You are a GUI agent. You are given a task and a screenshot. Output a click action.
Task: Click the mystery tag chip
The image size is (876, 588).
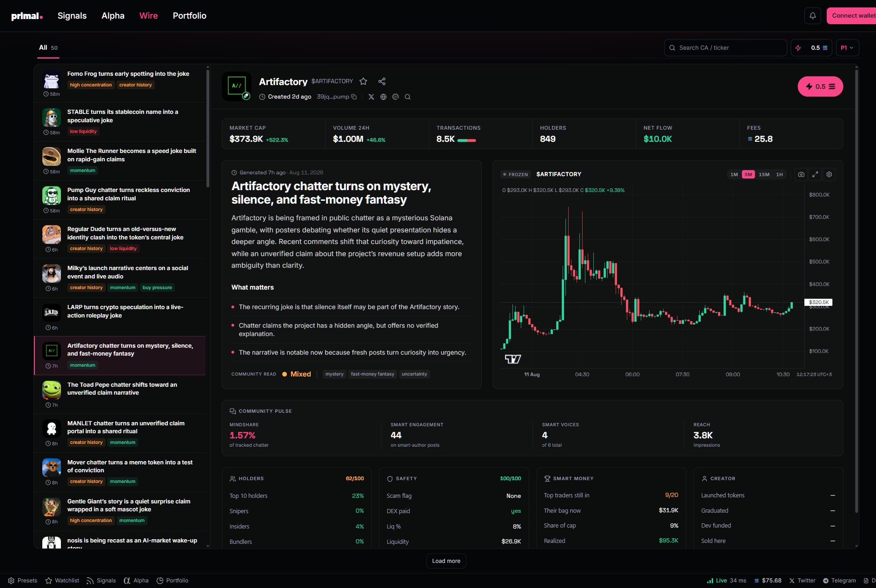point(334,374)
